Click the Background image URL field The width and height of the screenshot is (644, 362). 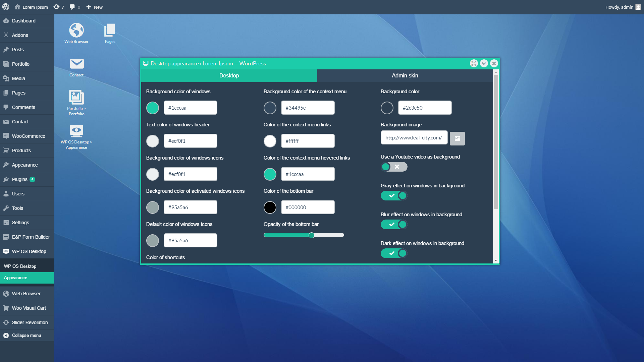[x=414, y=138]
